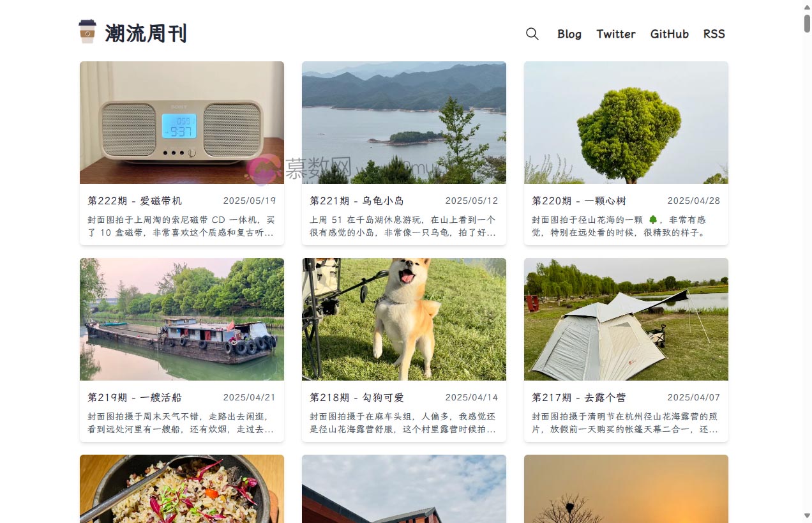Viewport: 812px width, 523px height.
Task: Click the search magnifier icon
Action: 532,34
